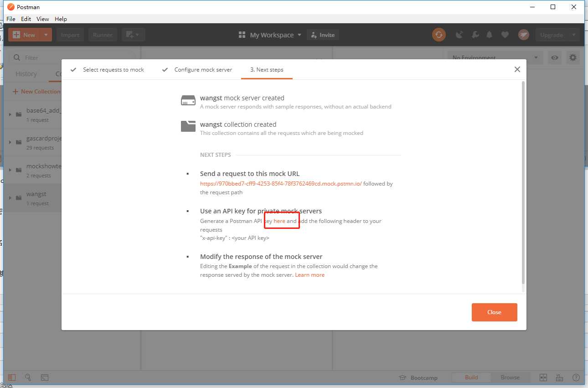This screenshot has width=588, height=388.
Task: Open the wrench settings icon
Action: point(475,35)
